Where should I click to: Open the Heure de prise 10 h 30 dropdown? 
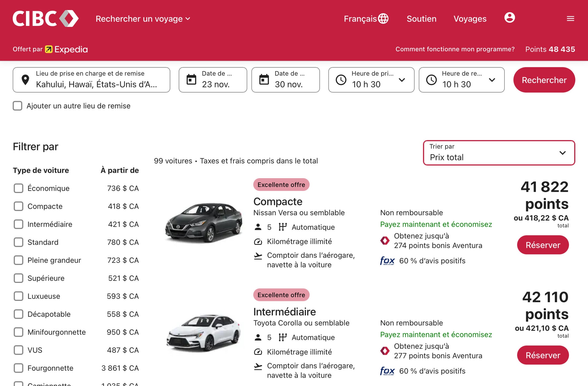click(371, 80)
